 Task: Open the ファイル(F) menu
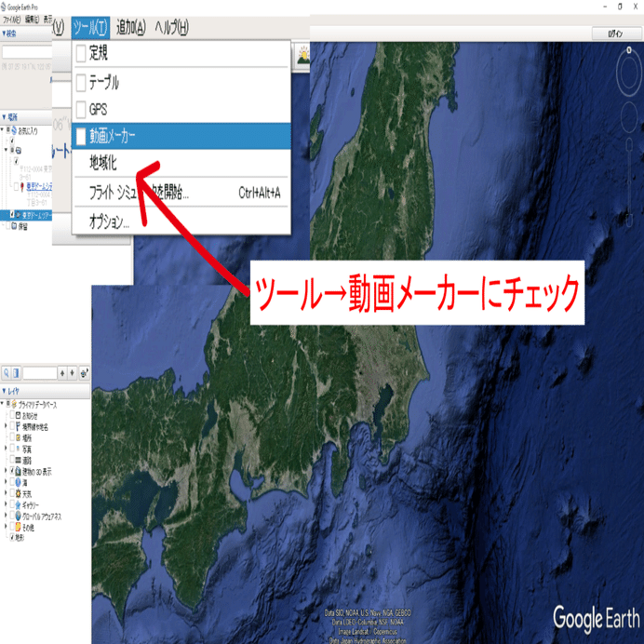pyautogui.click(x=11, y=20)
